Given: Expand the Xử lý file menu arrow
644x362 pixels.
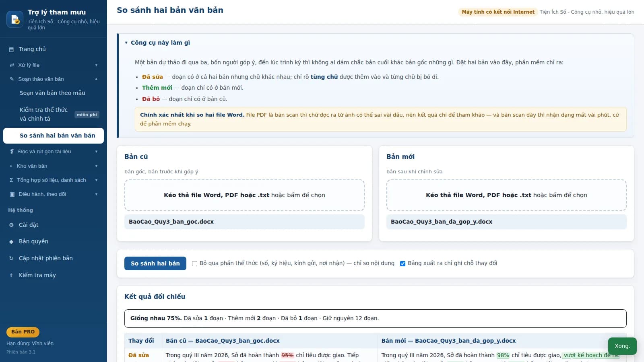Looking at the screenshot, I should tap(96, 65).
